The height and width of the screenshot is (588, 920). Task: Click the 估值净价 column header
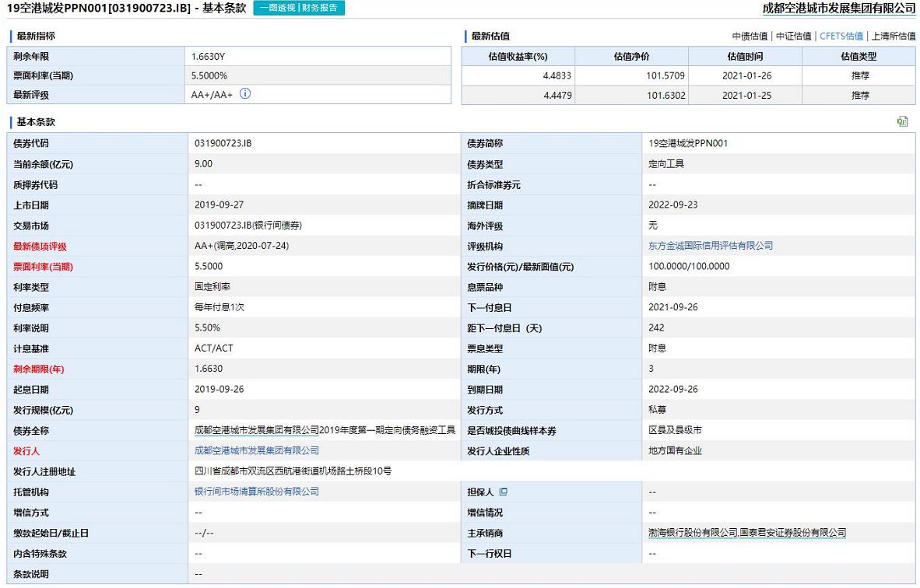pos(631,56)
